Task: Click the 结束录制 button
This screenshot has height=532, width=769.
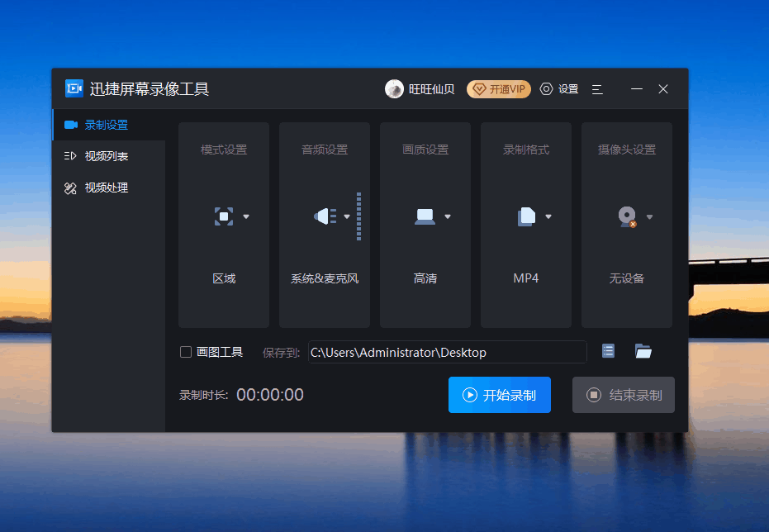Action: click(x=624, y=395)
